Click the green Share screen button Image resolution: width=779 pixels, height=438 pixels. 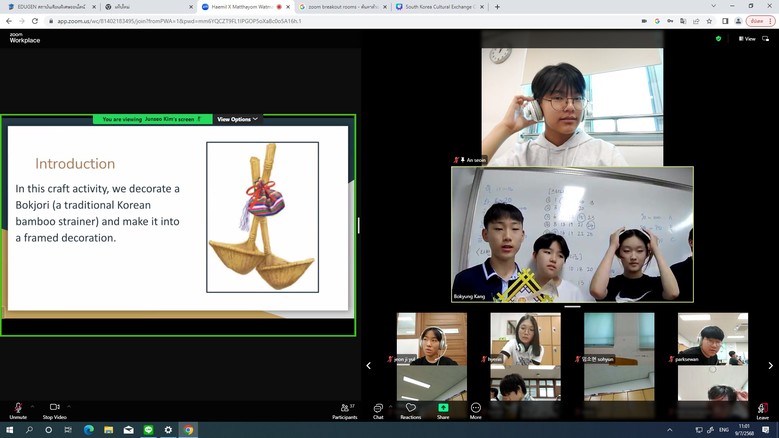[443, 408]
